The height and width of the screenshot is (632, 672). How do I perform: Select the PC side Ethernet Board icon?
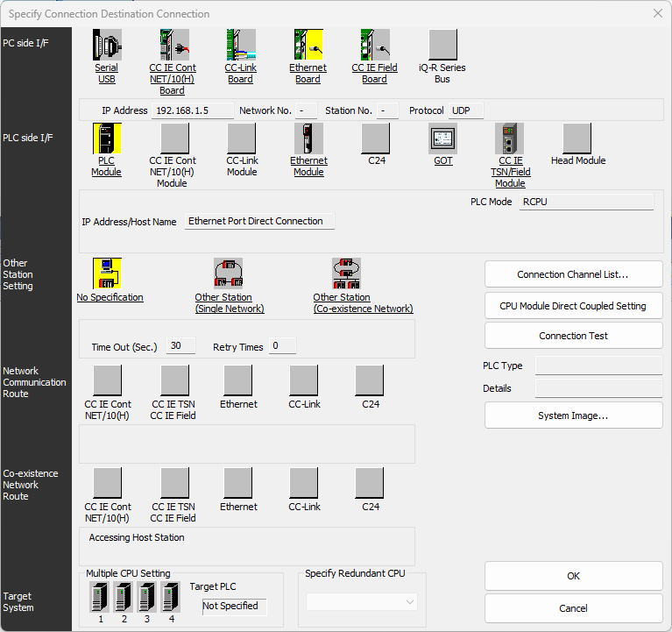click(308, 44)
